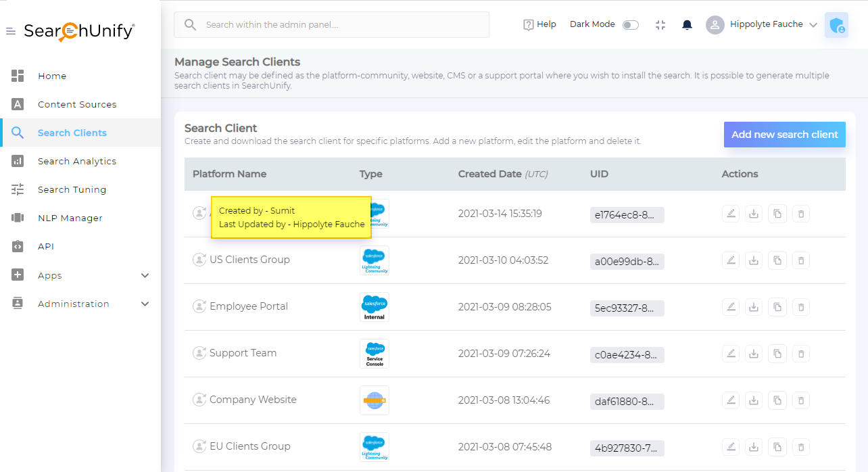Click the admin panel search field

tap(331, 25)
